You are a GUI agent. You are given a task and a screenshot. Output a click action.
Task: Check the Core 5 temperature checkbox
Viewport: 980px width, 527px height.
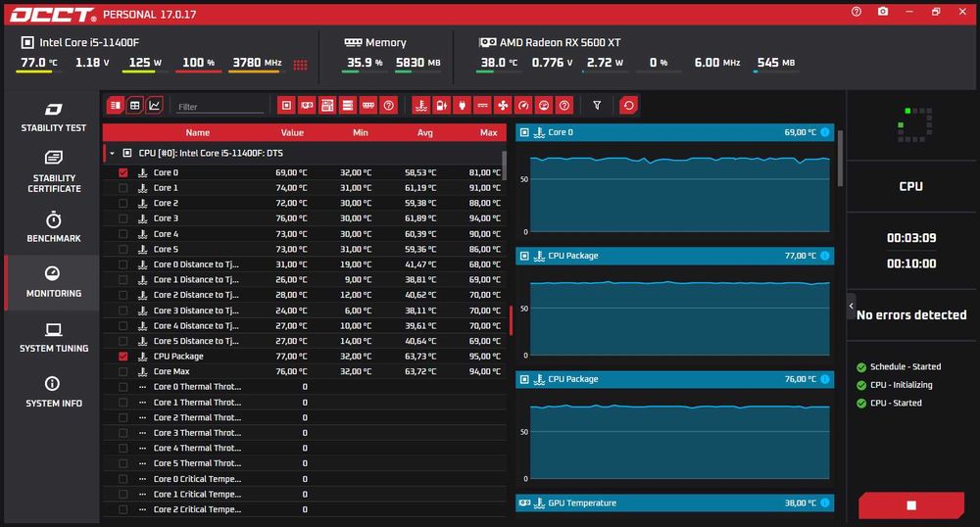click(123, 249)
